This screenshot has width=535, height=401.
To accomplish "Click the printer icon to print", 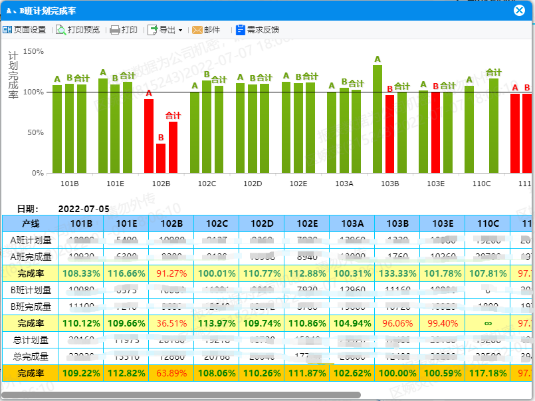I will 115,30.
